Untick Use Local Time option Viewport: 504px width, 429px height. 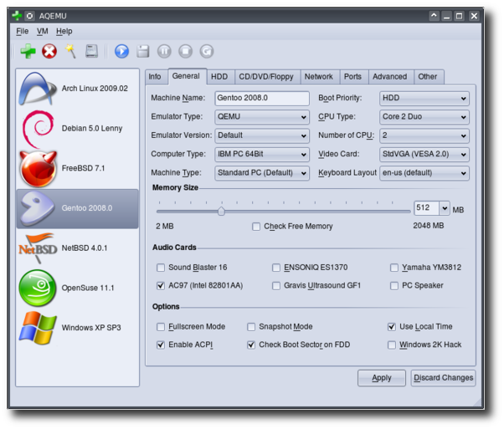tap(392, 327)
